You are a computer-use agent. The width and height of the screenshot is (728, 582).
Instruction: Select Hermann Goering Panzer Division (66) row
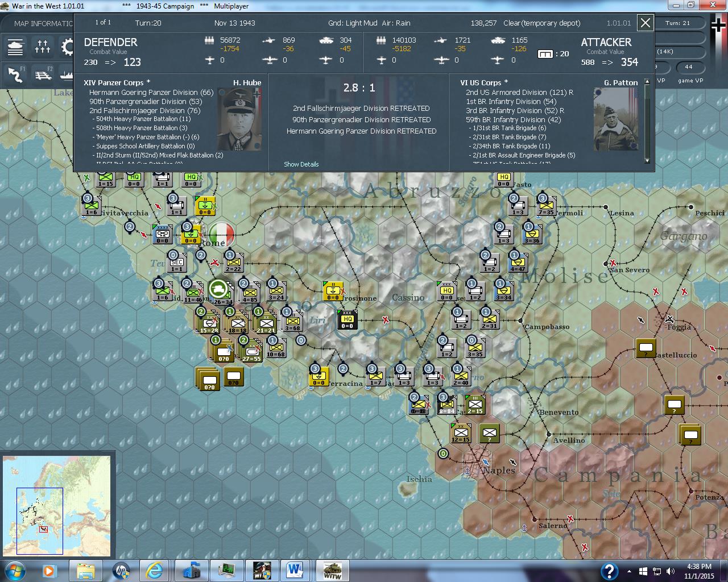click(151, 93)
